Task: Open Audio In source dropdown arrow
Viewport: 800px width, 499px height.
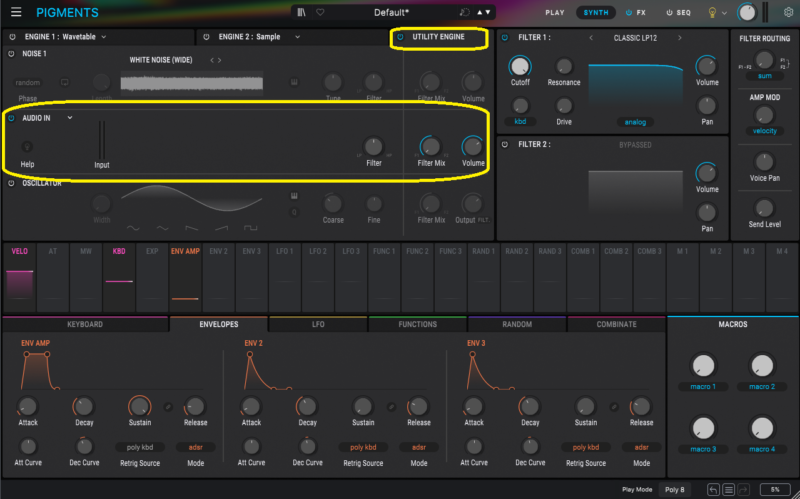Action: coord(70,118)
